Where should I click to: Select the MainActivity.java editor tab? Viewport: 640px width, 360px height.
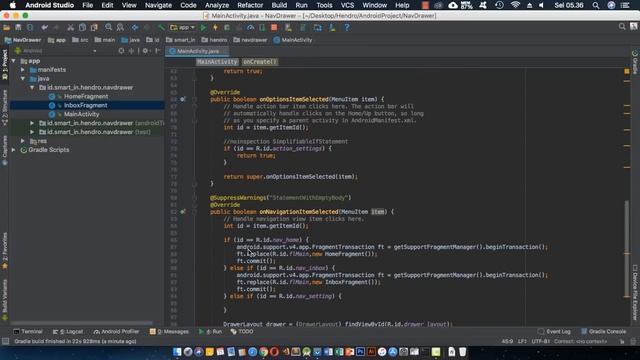[x=198, y=51]
